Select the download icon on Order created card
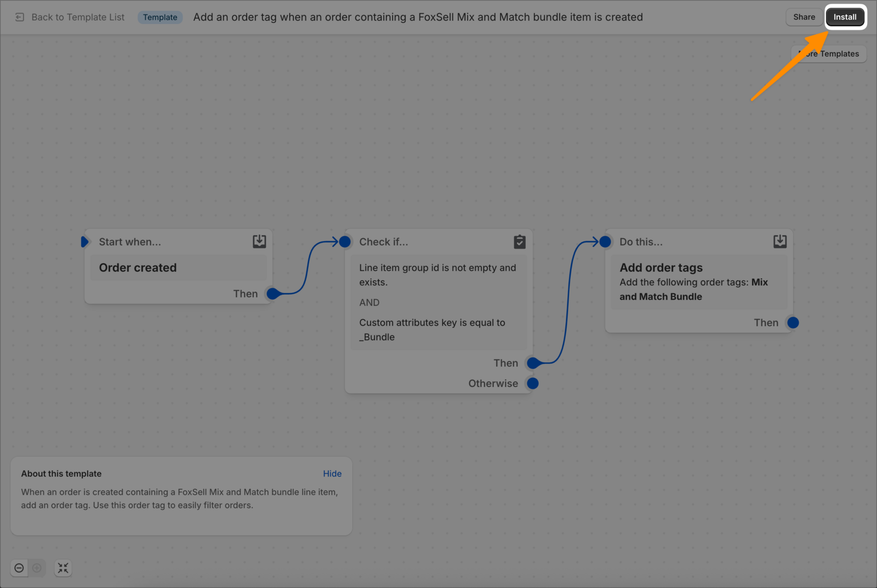The width and height of the screenshot is (877, 588). [x=259, y=241]
